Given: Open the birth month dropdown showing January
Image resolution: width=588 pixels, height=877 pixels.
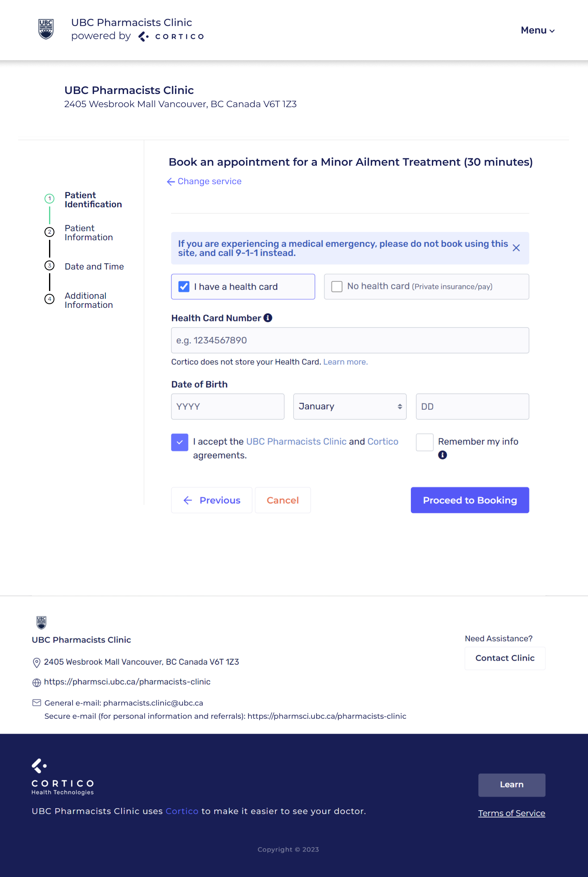Looking at the screenshot, I should tap(349, 406).
